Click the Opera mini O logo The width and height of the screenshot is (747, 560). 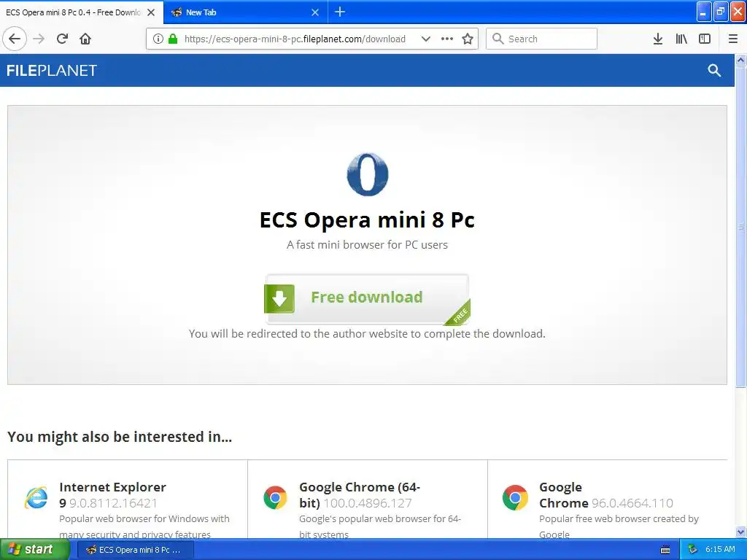tap(368, 174)
